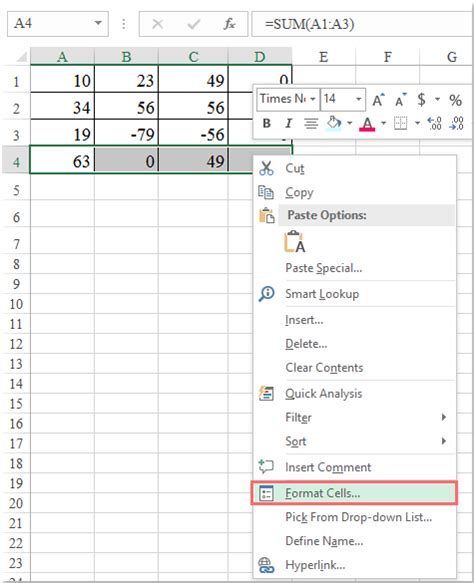This screenshot has width=474, height=583.
Task: Click the Format Cells icon
Action: coord(266,493)
